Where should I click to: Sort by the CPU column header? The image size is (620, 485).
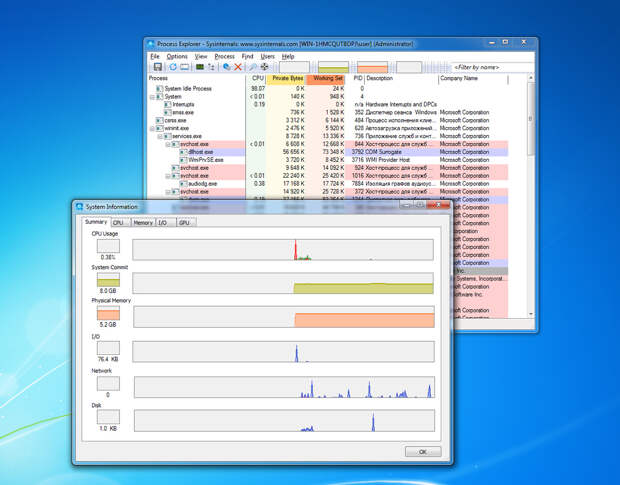click(256, 78)
